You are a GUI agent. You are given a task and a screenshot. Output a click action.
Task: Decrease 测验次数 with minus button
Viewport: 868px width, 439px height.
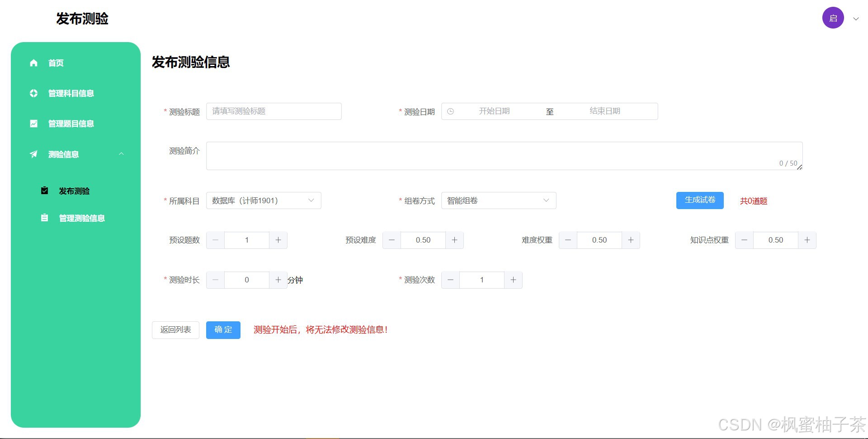[x=450, y=280]
